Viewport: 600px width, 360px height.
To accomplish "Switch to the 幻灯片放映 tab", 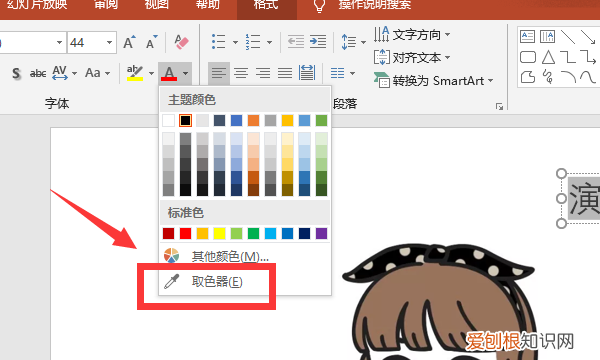I will pos(37,5).
